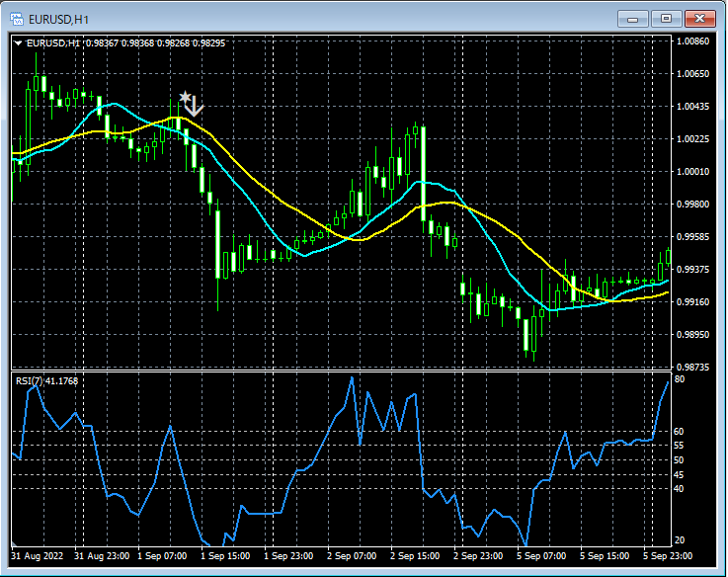Click the 1 Sep 07:00 time axis label
This screenshot has height=577, width=728.
(163, 556)
